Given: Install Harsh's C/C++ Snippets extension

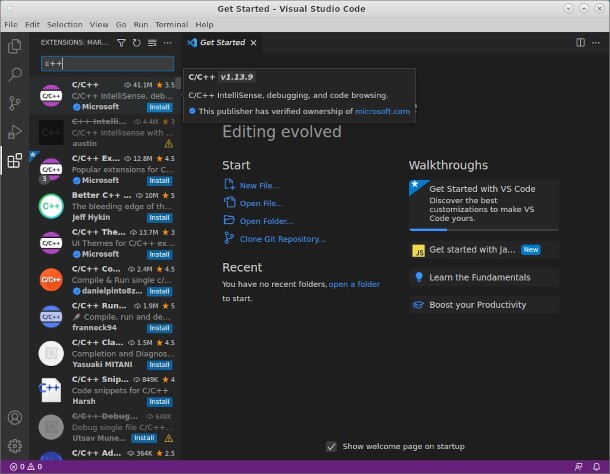Looking at the screenshot, I should [x=160, y=402].
